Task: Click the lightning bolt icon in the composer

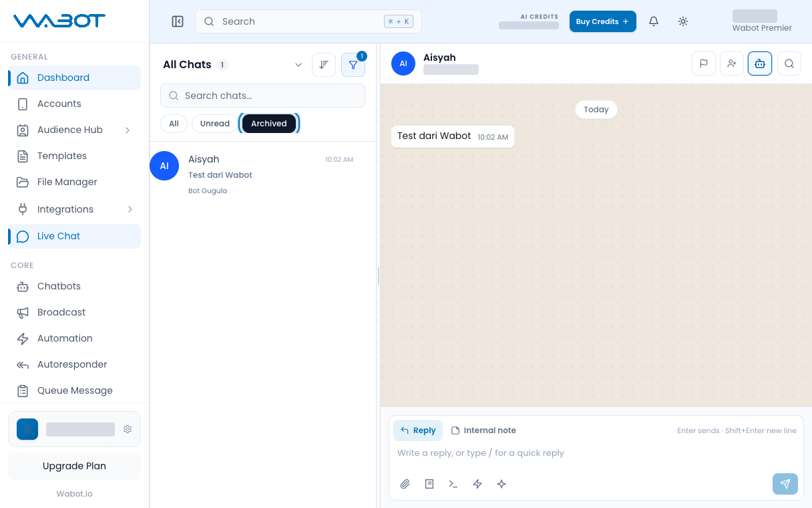Action: (x=477, y=484)
